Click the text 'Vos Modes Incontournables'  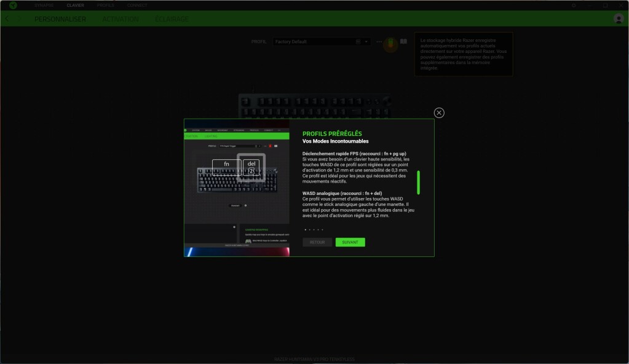[x=335, y=141]
